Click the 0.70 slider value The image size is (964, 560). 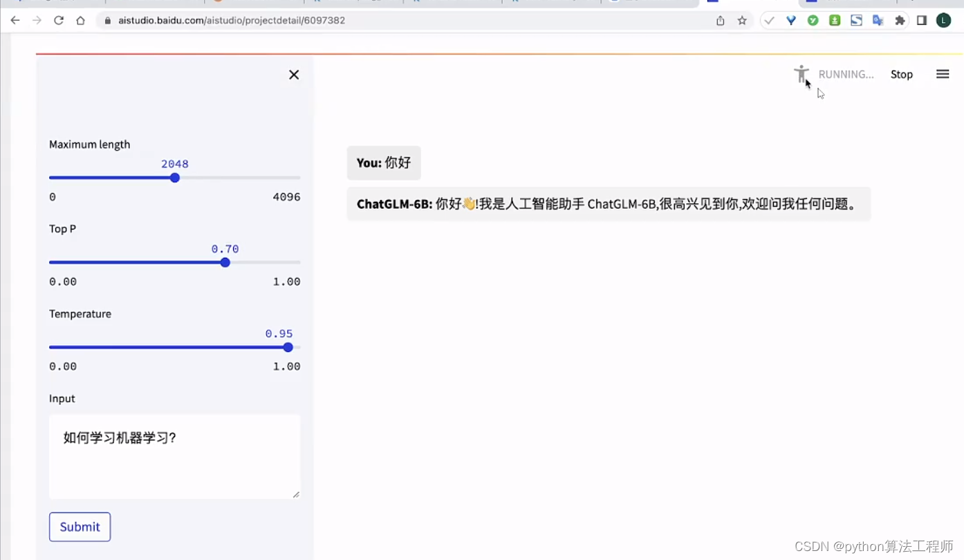[225, 249]
